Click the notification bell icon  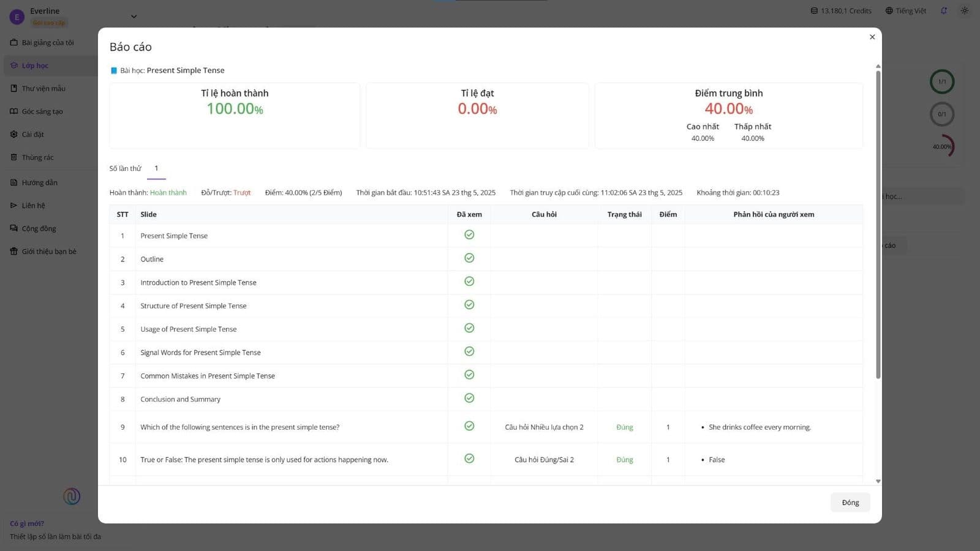pyautogui.click(x=944, y=10)
